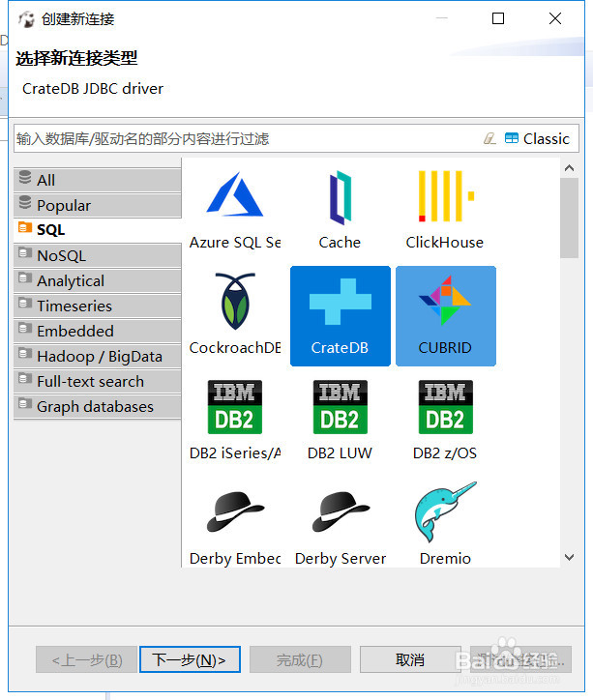Open the NoSQL category
The width and height of the screenshot is (593, 700).
pyautogui.click(x=98, y=256)
